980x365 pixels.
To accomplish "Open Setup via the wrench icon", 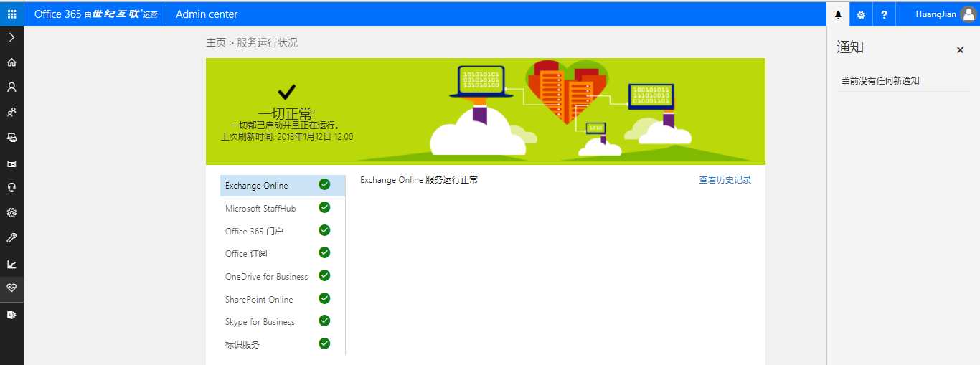I will (x=11, y=238).
